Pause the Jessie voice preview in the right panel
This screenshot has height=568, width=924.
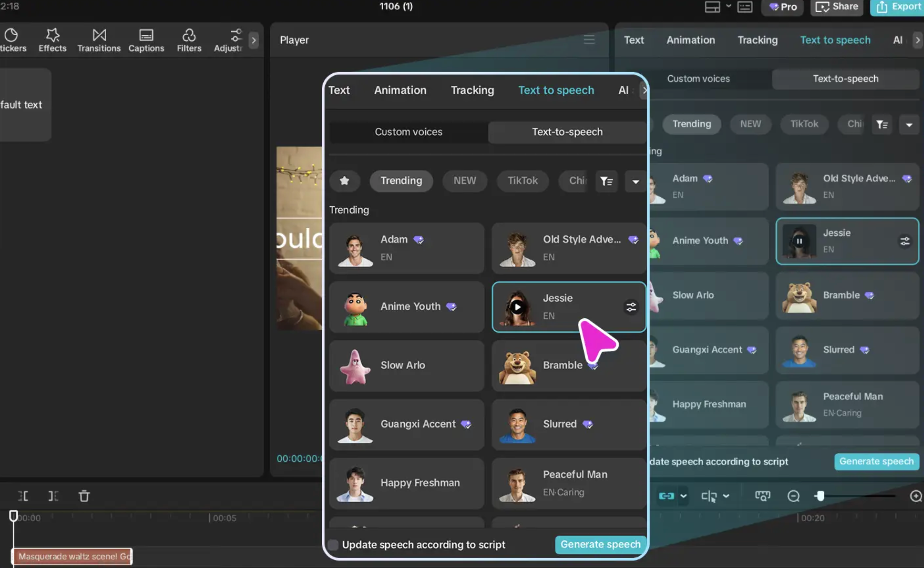799,242
